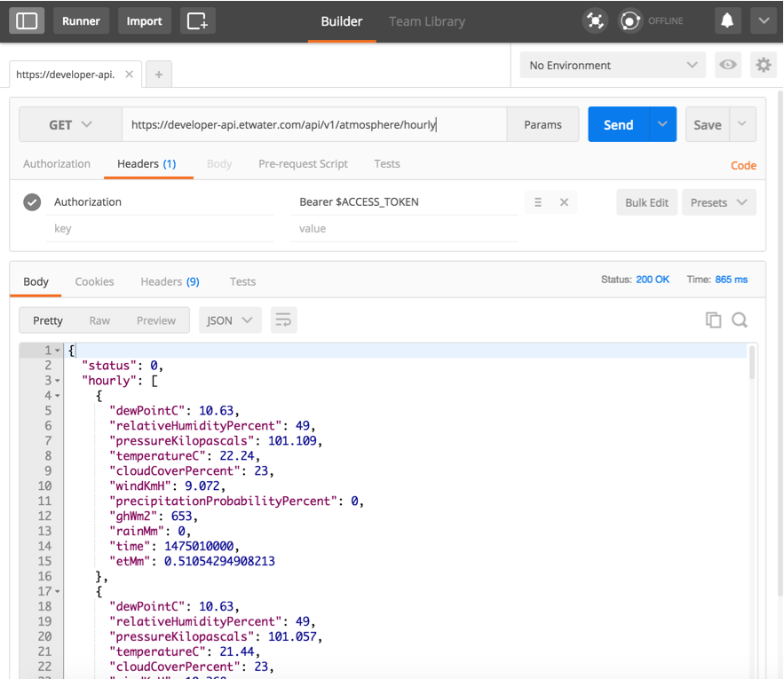The width and height of the screenshot is (784, 679).
Task: Click the empty header key field
Action: pyautogui.click(x=159, y=228)
